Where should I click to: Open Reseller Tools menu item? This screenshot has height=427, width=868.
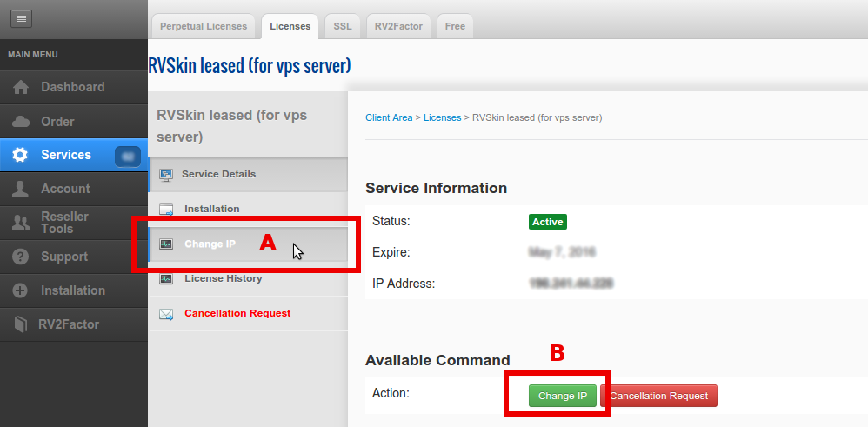coord(74,223)
